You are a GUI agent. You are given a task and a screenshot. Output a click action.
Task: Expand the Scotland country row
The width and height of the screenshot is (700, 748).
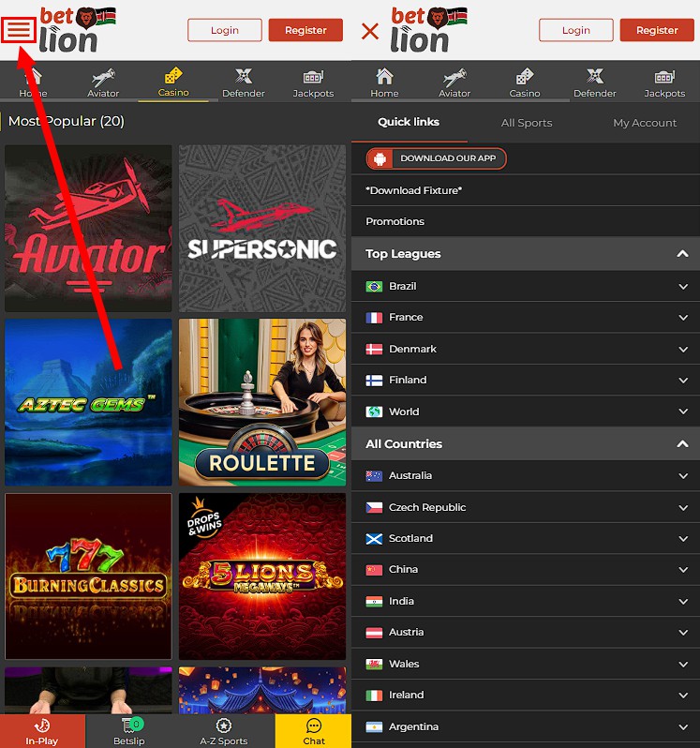click(x=683, y=539)
